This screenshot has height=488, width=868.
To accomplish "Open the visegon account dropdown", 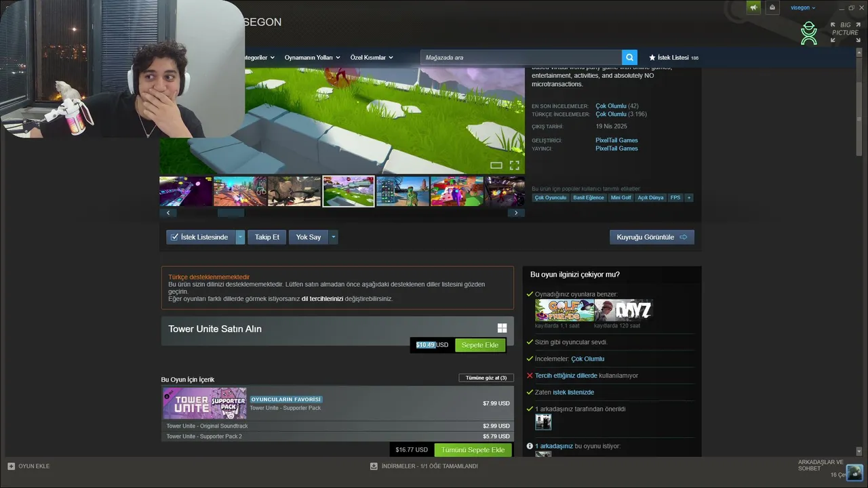I will click(x=803, y=7).
